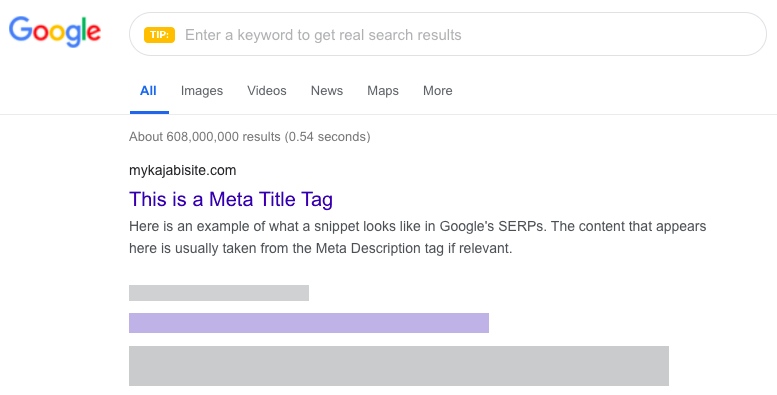This screenshot has height=395, width=777.
Task: Switch to the Maps tab
Action: point(383,91)
